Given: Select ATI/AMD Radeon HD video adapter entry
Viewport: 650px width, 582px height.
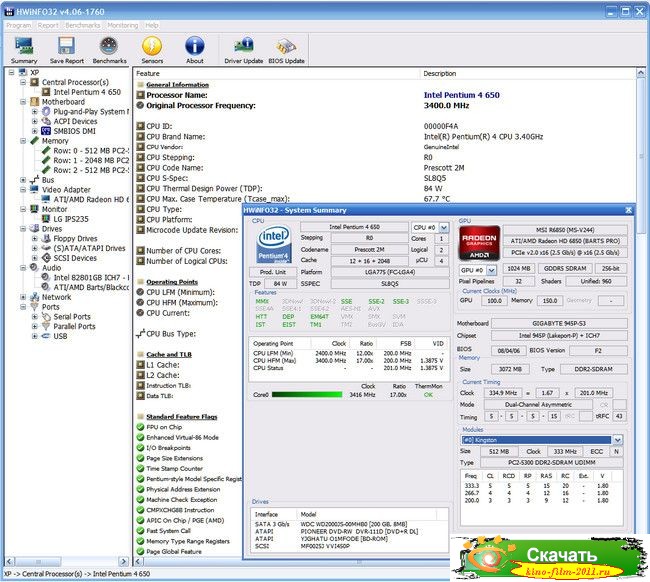Looking at the screenshot, I should [91, 199].
